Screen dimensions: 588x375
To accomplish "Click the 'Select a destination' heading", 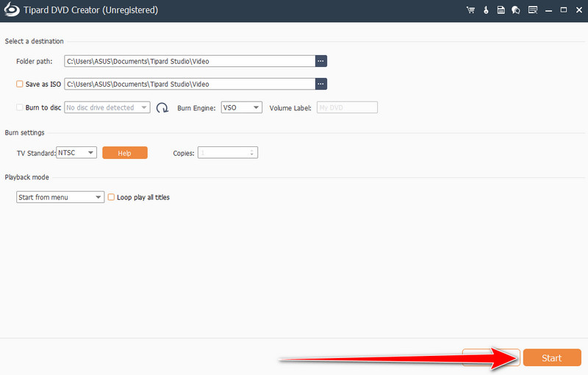I will [34, 41].
